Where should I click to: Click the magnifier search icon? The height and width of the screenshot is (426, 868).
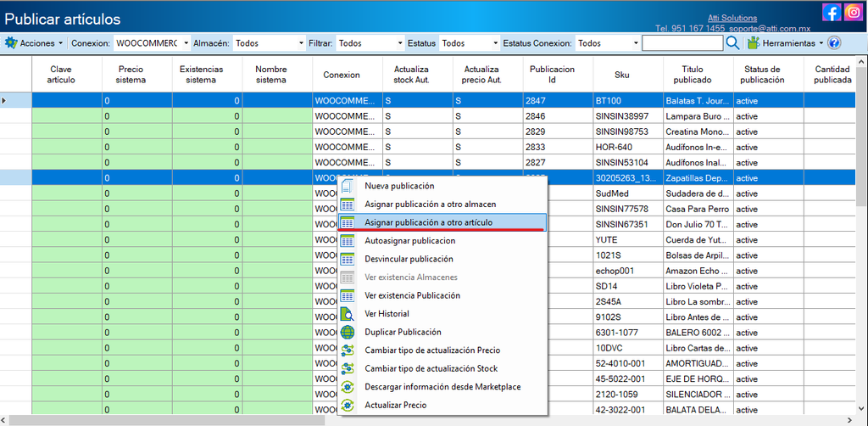(x=732, y=42)
